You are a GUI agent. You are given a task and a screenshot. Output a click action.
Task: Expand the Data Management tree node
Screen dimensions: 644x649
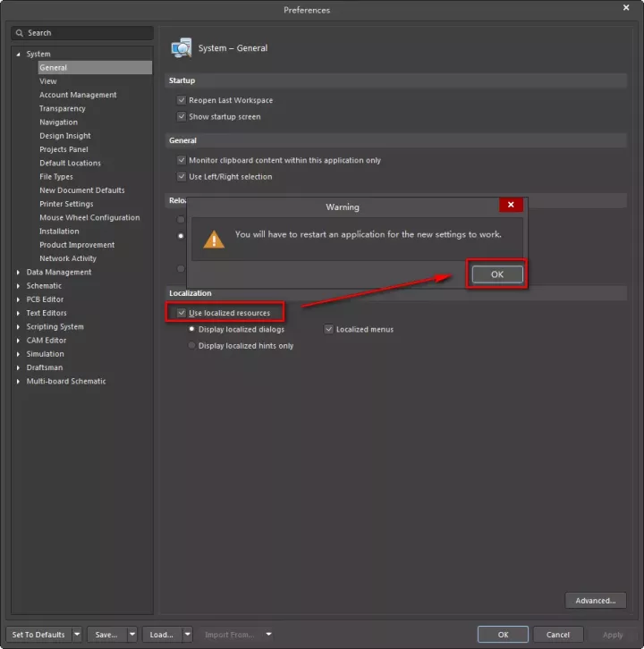(18, 273)
